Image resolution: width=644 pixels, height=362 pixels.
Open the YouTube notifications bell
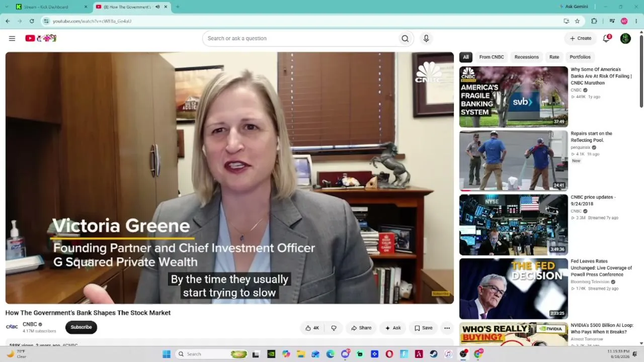[606, 38]
